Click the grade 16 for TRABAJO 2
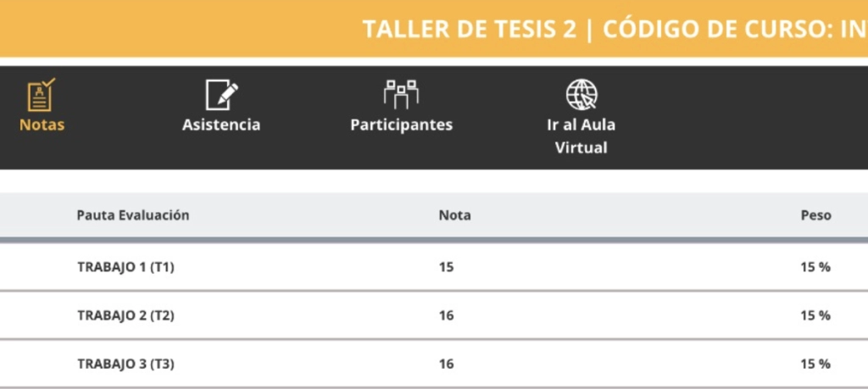 click(446, 315)
